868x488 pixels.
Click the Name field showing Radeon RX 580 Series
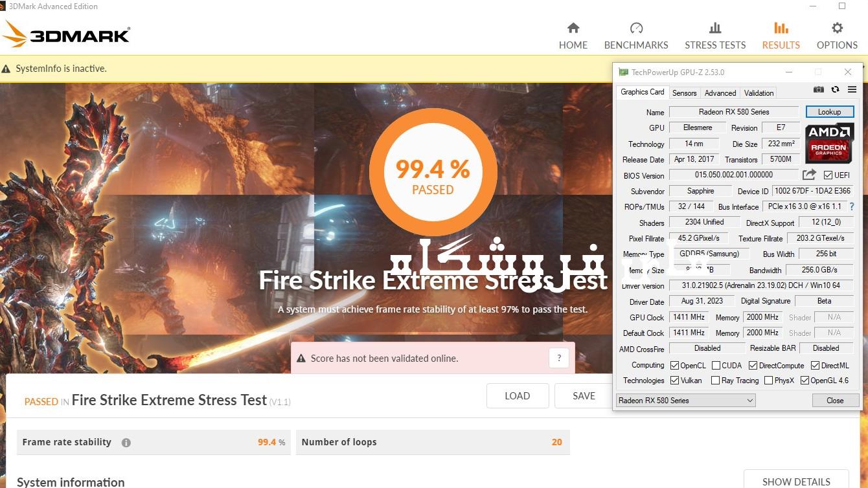tap(734, 112)
